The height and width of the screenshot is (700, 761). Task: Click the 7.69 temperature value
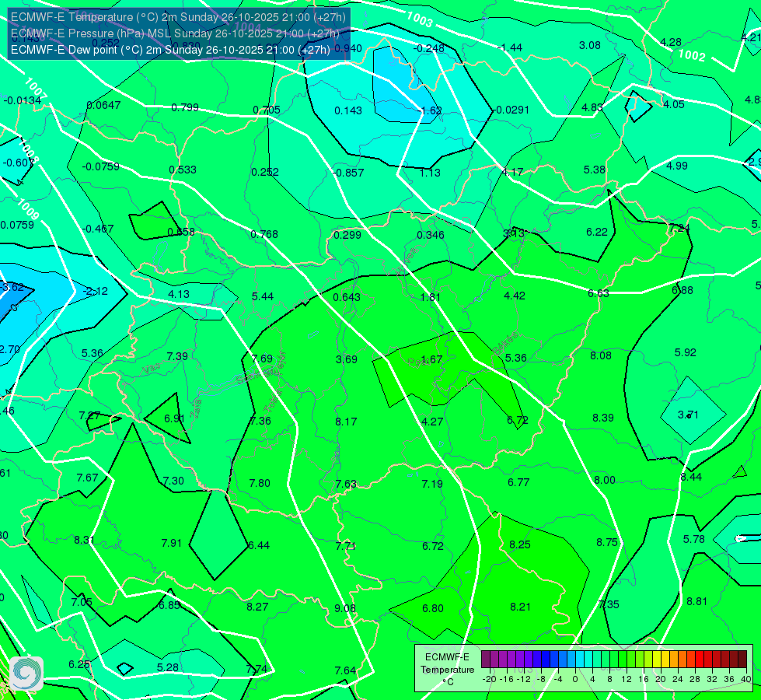point(262,359)
